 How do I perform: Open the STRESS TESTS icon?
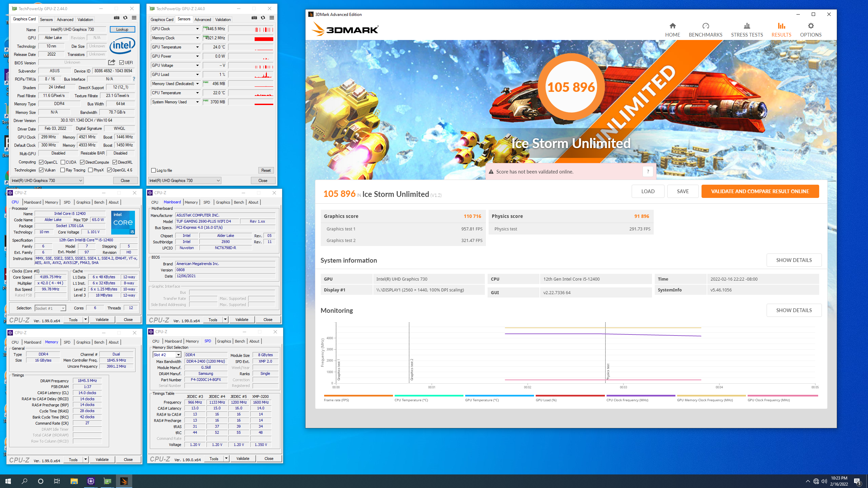click(x=747, y=26)
